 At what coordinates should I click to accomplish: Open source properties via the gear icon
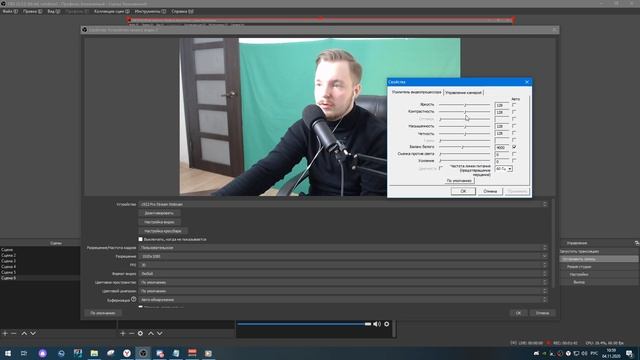coord(140,333)
